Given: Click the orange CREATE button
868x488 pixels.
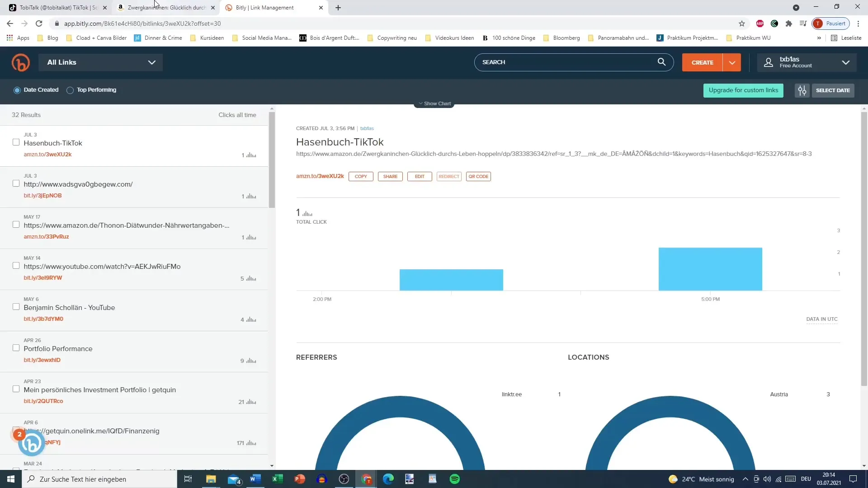Looking at the screenshot, I should pyautogui.click(x=702, y=63).
